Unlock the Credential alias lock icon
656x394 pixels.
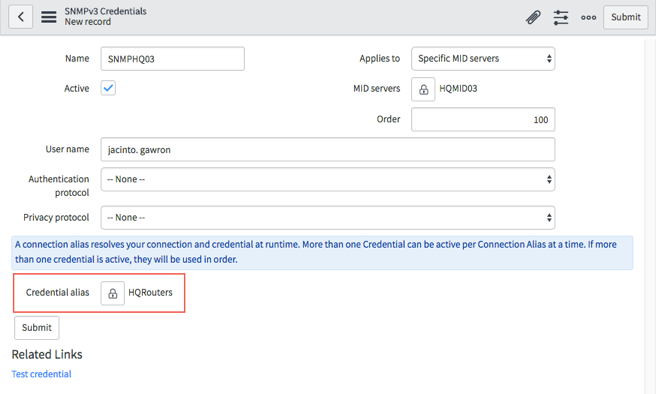point(112,293)
